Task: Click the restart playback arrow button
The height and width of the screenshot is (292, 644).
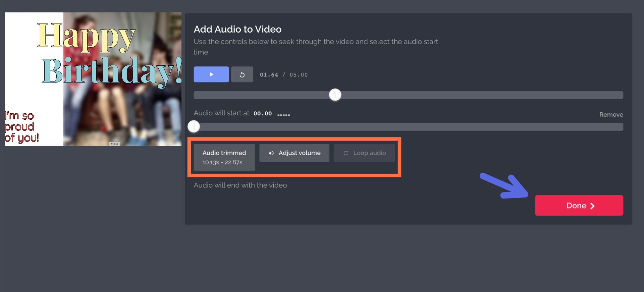Action: [x=242, y=74]
